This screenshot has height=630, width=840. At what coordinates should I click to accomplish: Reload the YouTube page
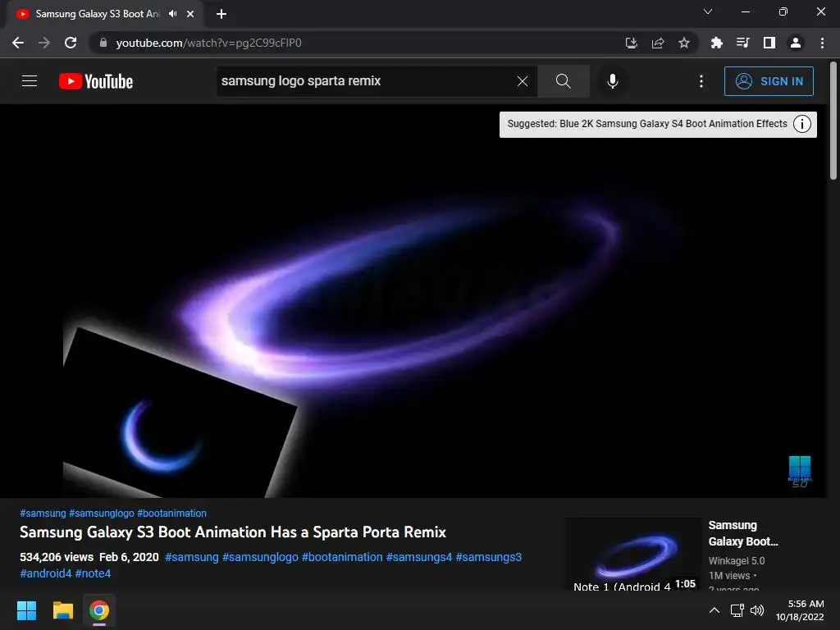(71, 43)
